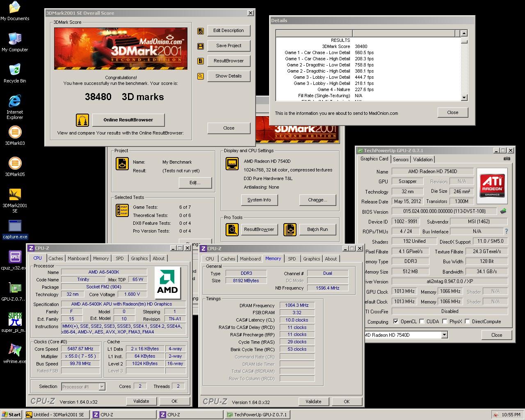This screenshot has height=420, width=525.
Task: Launch 3DMark05 desktop shortcut
Action: click(15, 167)
